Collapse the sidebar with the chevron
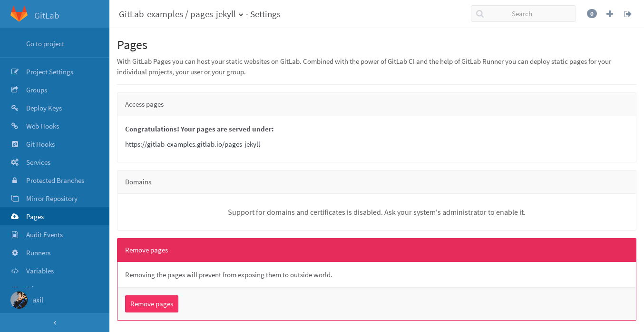Screen dimensions: 644x332 (x=55, y=322)
